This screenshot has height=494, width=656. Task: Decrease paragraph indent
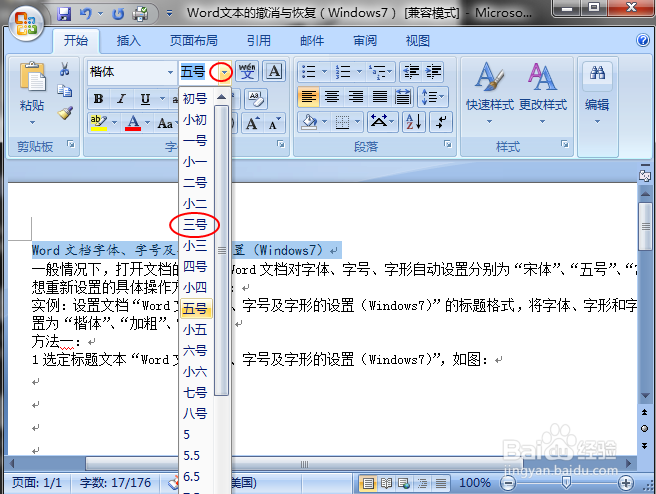click(411, 72)
